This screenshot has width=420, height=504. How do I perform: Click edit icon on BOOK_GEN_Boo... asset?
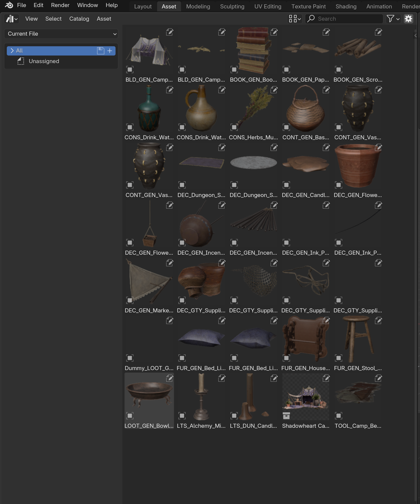(274, 32)
